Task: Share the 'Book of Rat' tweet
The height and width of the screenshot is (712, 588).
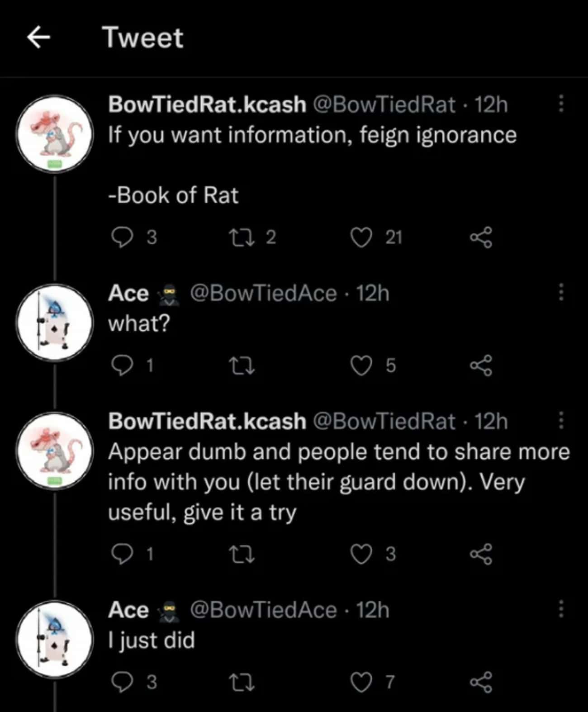Action: tap(480, 237)
